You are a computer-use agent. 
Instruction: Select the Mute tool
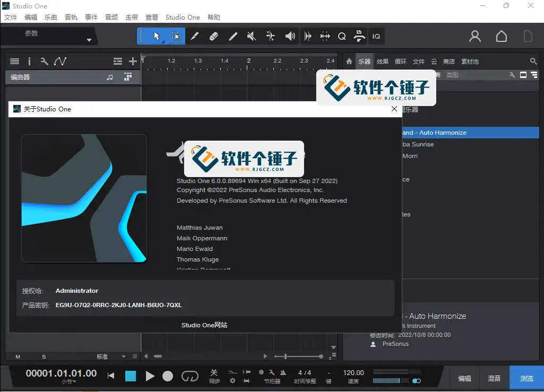coord(252,36)
